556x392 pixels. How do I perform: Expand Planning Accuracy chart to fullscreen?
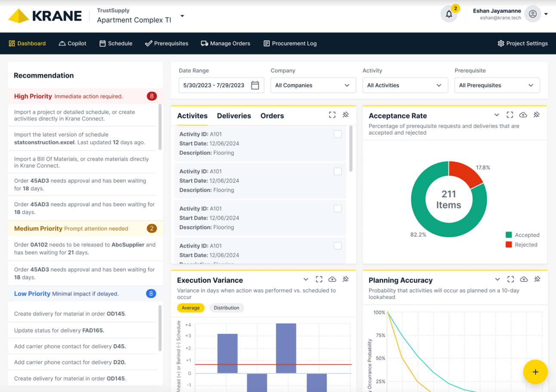pos(510,279)
